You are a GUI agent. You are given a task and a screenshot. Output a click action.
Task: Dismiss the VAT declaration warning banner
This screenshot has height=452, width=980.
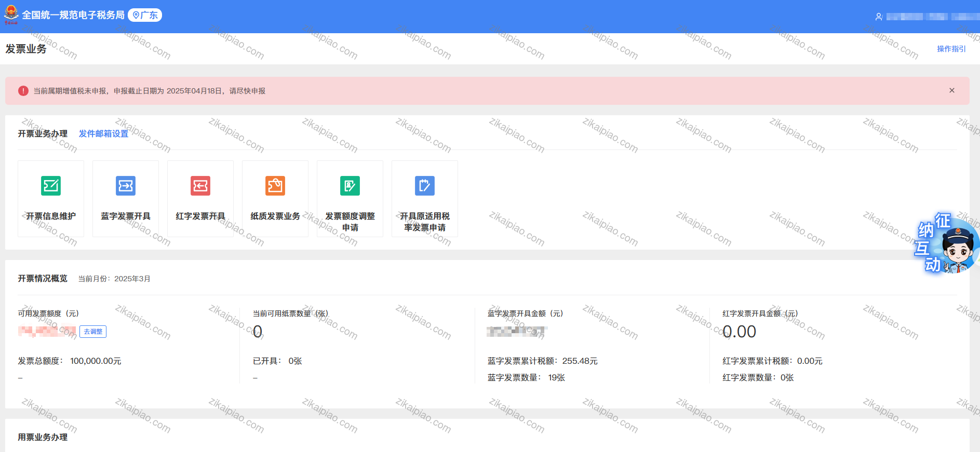[x=952, y=90]
